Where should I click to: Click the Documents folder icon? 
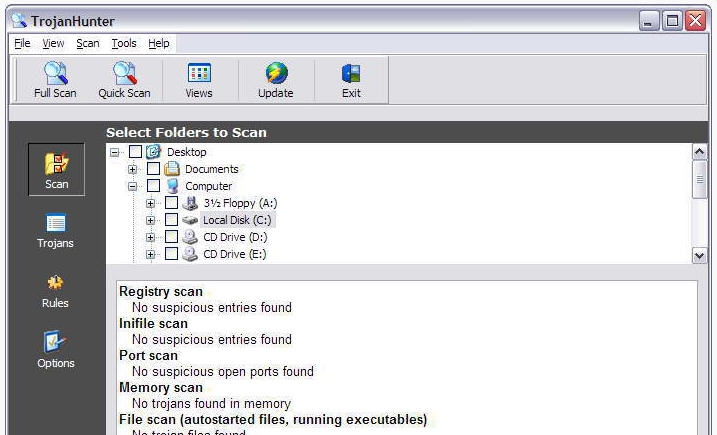[x=172, y=169]
